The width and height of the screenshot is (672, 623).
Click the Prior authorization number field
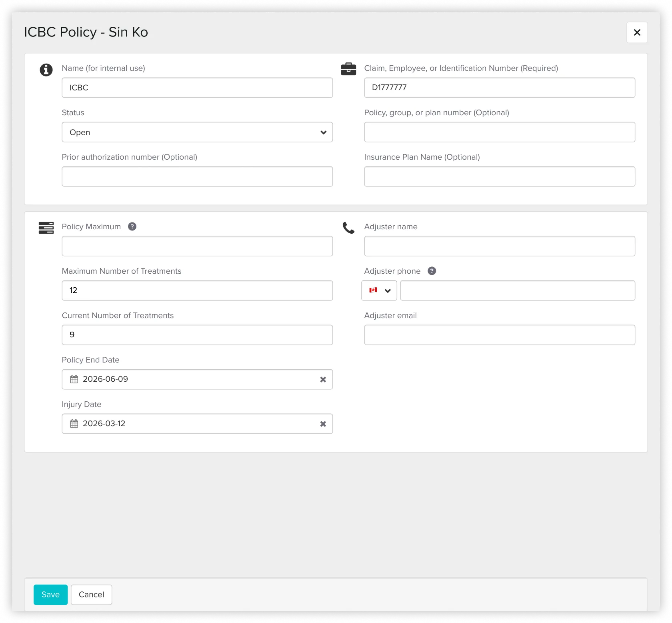(x=197, y=176)
